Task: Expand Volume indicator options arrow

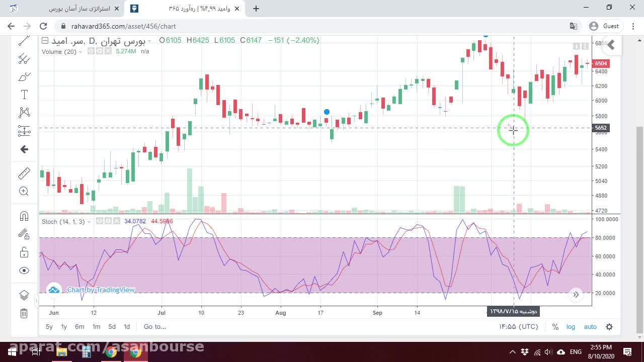Action: click(81, 52)
